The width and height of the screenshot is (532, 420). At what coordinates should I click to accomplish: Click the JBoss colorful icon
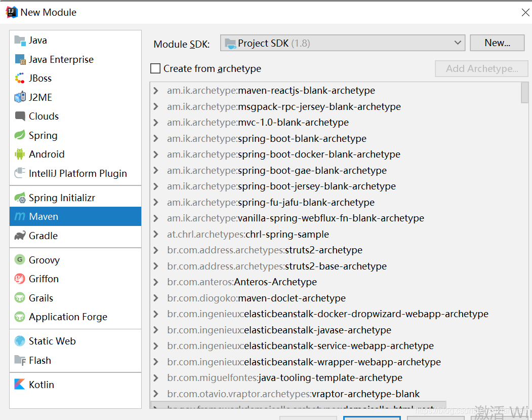click(20, 78)
